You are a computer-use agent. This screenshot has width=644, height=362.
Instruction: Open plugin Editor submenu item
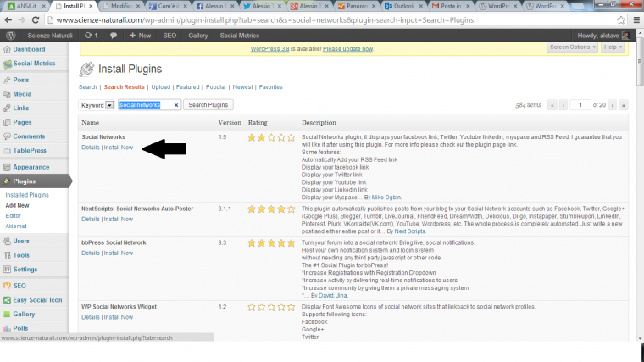click(14, 215)
